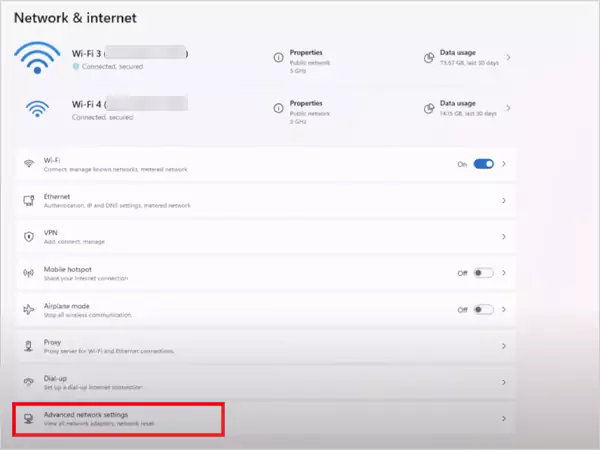Viewport: 600px width, 450px height.
Task: Open Proxy row chevron arrow
Action: (504, 346)
